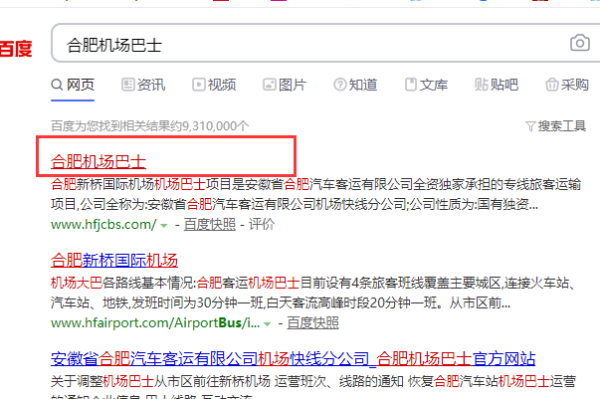Go to the 文库 tab
Screen dimensions: 600x399
[x=426, y=85]
